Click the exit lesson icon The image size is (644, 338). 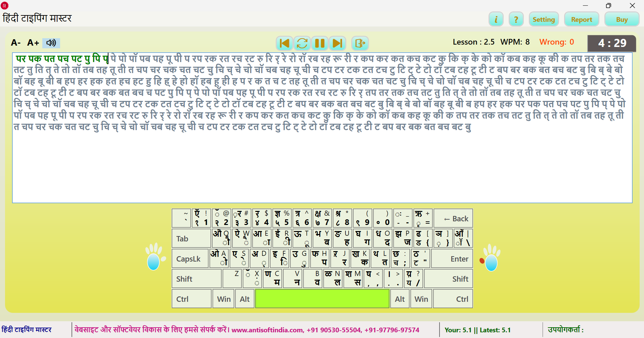360,43
